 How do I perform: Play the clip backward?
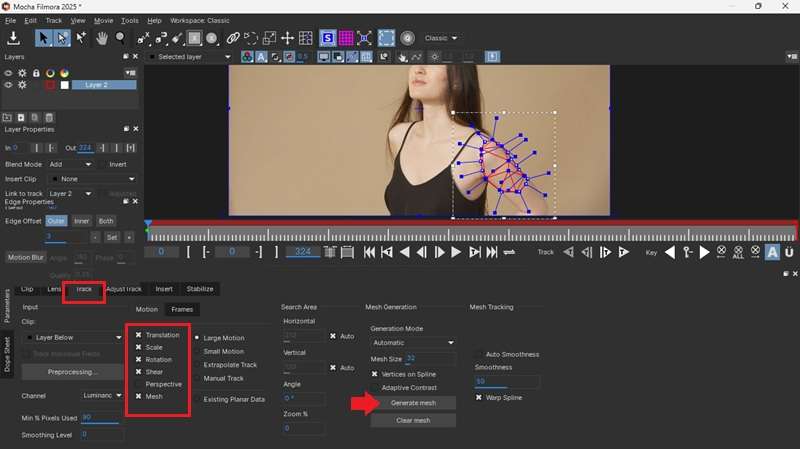coord(405,252)
